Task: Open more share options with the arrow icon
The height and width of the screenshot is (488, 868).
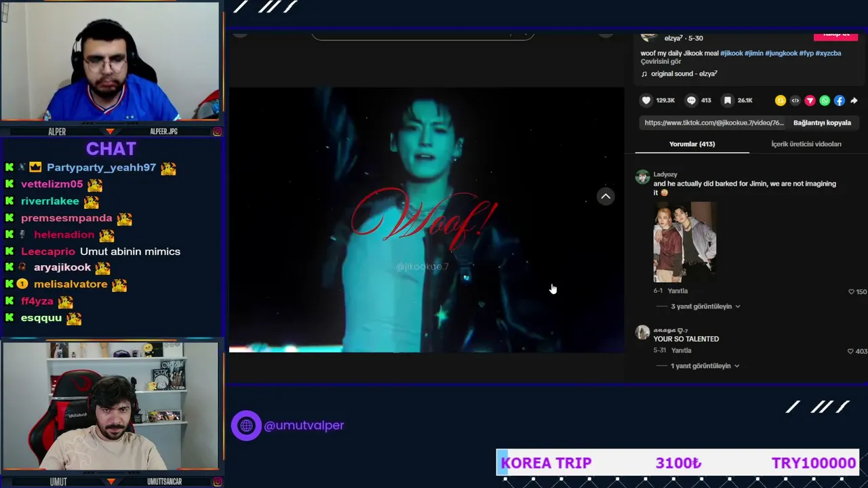Action: (854, 100)
